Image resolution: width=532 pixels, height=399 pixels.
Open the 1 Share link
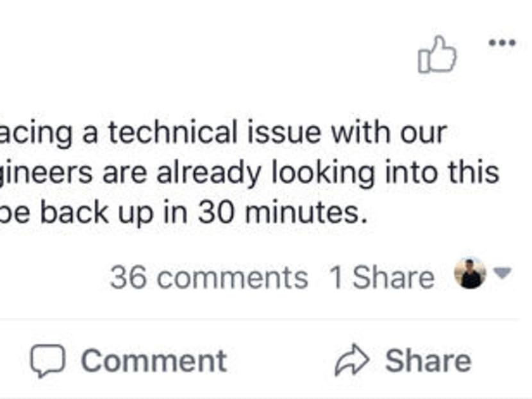tap(381, 278)
